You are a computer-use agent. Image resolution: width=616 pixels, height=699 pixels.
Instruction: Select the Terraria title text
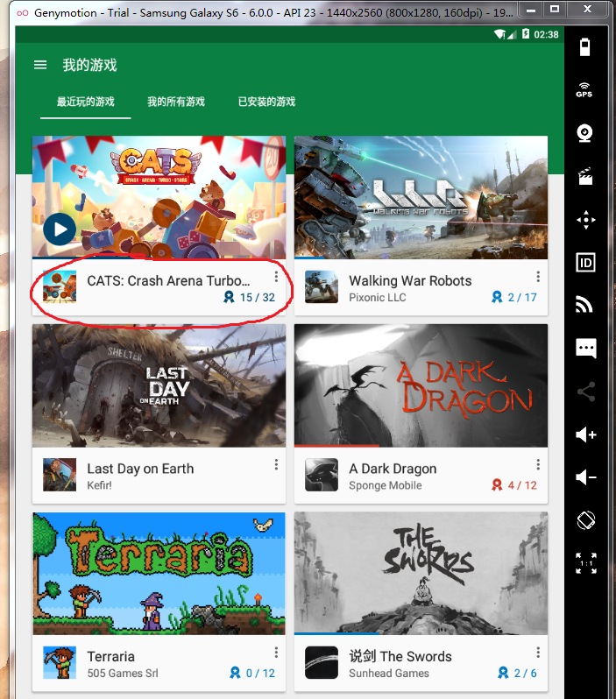pyautogui.click(x=111, y=657)
